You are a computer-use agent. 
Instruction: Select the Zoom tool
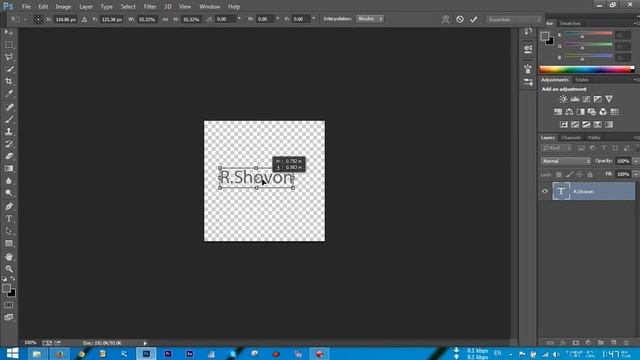point(9,269)
